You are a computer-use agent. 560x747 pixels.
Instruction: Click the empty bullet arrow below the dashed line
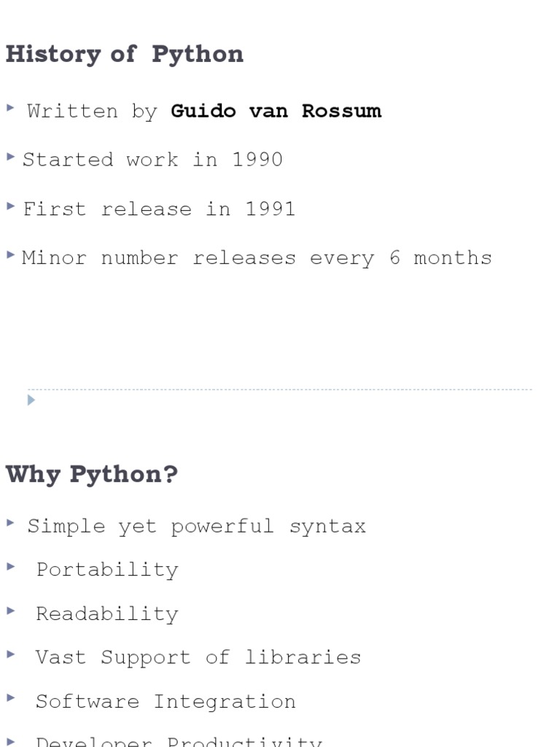(x=31, y=400)
